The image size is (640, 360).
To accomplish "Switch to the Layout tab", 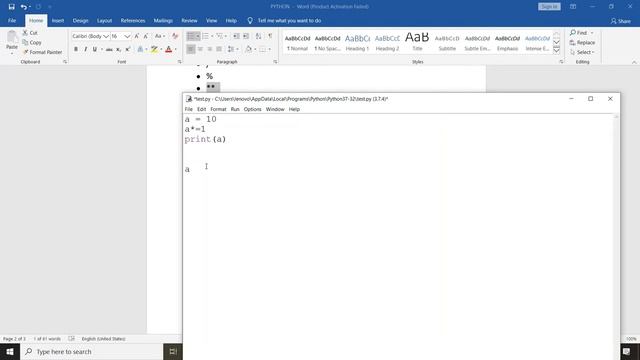I will (104, 20).
